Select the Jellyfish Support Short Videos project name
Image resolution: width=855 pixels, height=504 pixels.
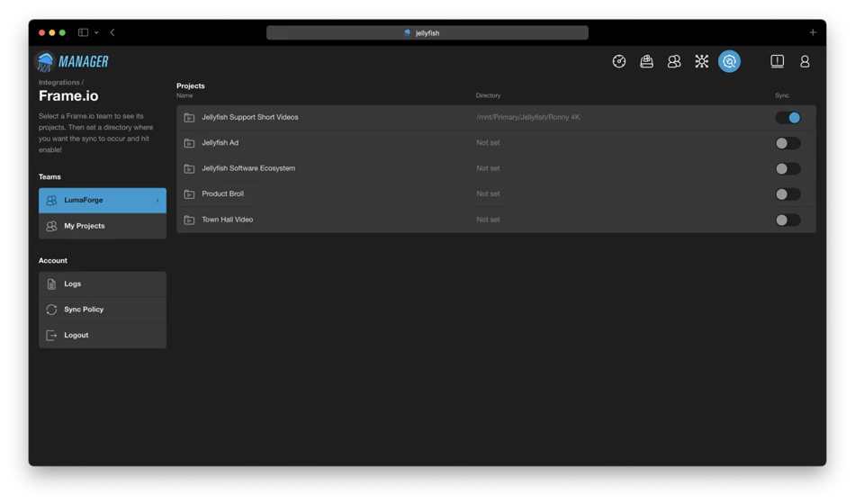click(x=249, y=117)
